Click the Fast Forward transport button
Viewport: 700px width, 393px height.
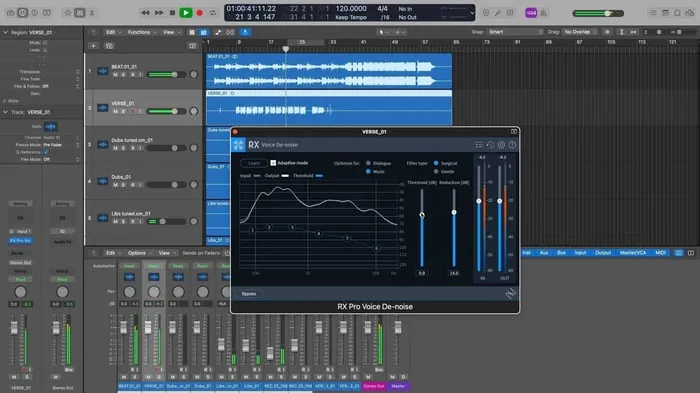point(159,13)
